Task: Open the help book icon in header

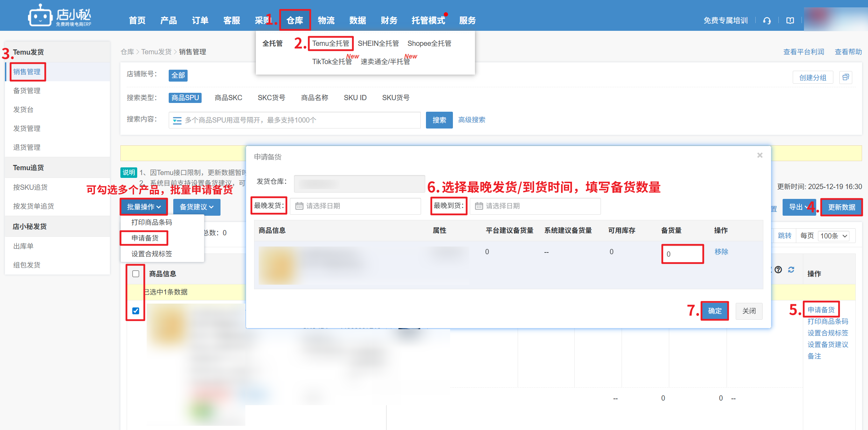Action: (x=790, y=21)
